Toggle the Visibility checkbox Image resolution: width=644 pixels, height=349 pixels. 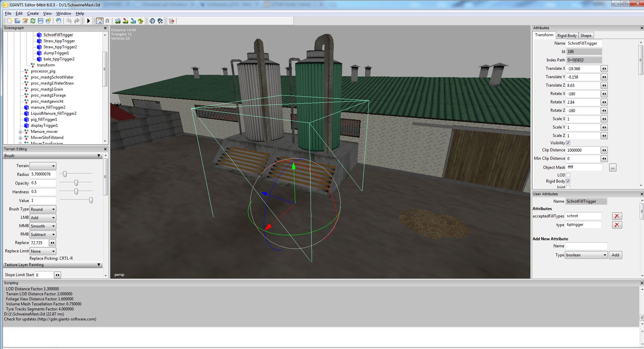click(568, 143)
